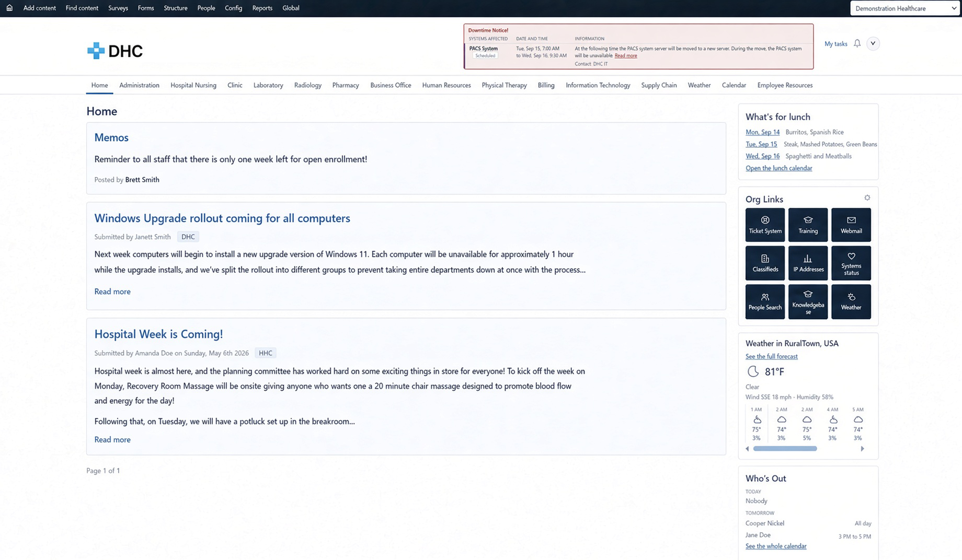This screenshot has width=962, height=560.
Task: Open Hospital Week is Coming title
Action: (158, 334)
